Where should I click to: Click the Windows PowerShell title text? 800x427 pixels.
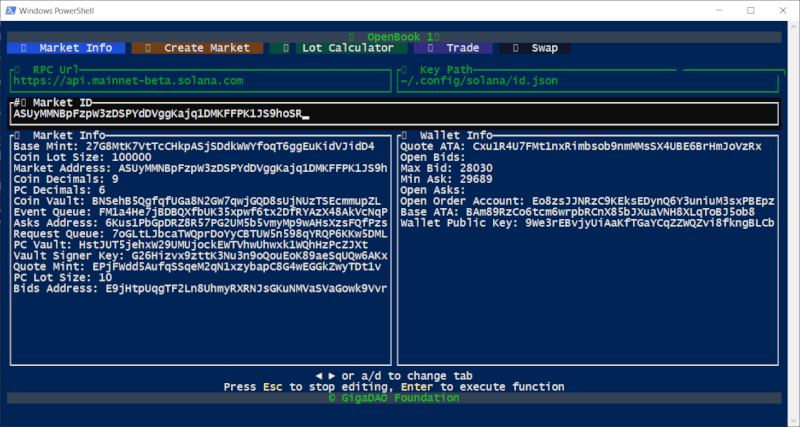tap(57, 11)
